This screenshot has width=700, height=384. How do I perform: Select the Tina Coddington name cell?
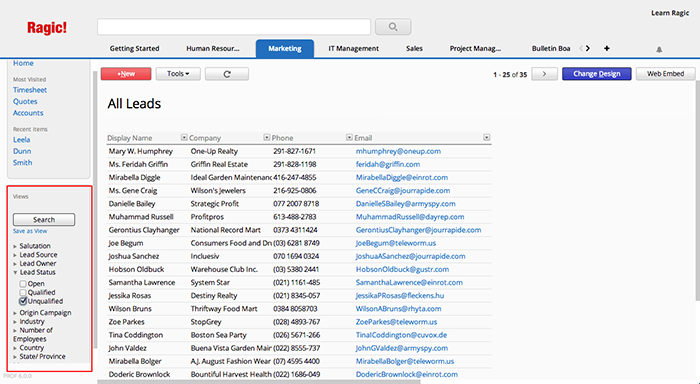coord(136,335)
